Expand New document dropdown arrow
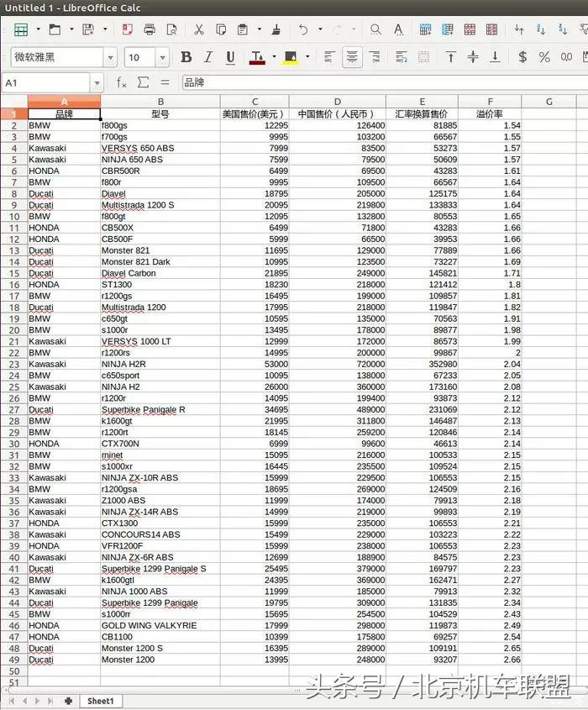The image size is (588, 710). pyautogui.click(x=38, y=30)
